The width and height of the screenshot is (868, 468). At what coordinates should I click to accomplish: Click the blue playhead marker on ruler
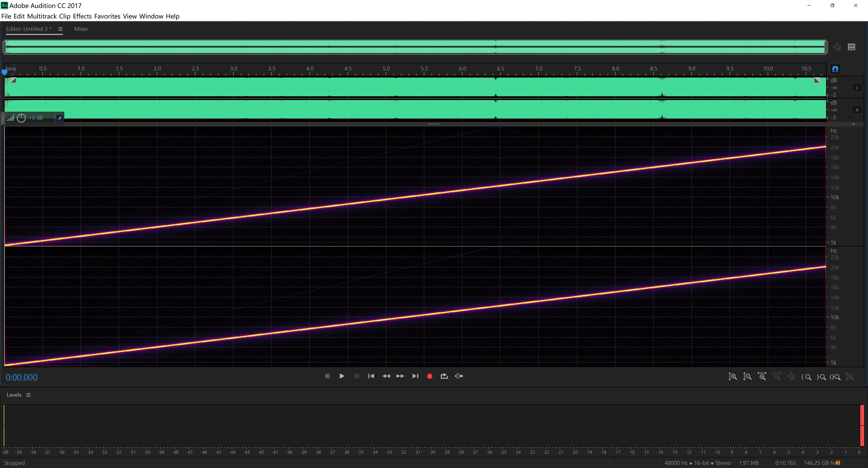4,72
